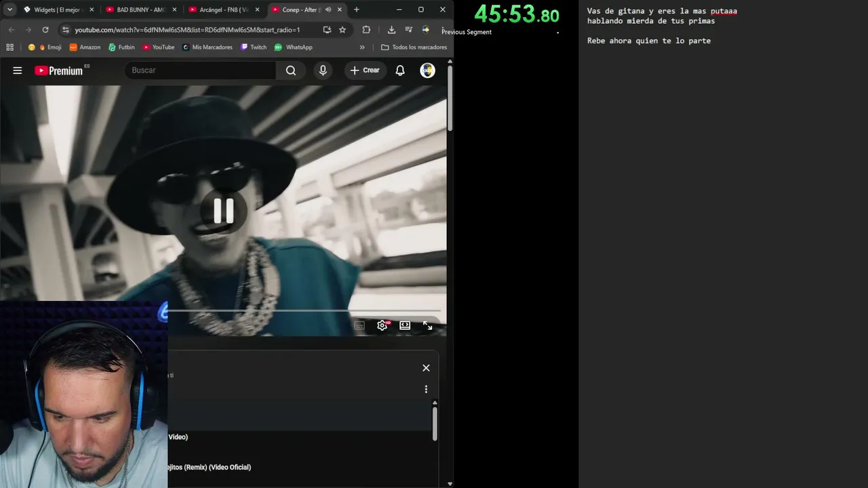Screen dimensions: 868x488
Task: Pause the playing video
Action: pyautogui.click(x=224, y=211)
